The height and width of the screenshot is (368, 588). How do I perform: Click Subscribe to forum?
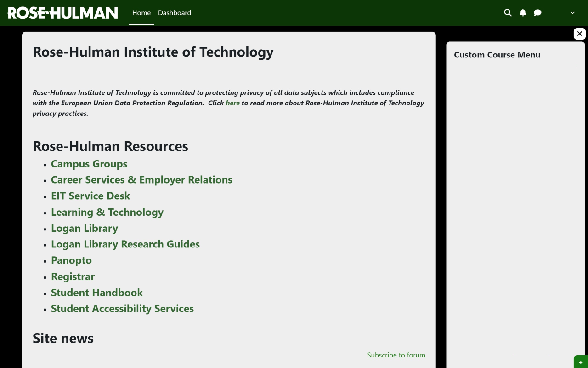pyautogui.click(x=396, y=355)
